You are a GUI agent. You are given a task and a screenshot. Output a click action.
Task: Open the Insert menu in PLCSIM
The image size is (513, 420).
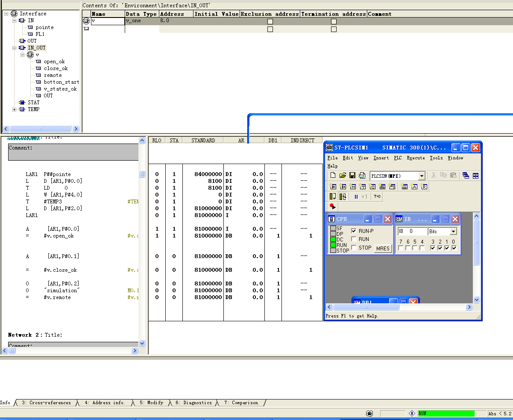(381, 158)
